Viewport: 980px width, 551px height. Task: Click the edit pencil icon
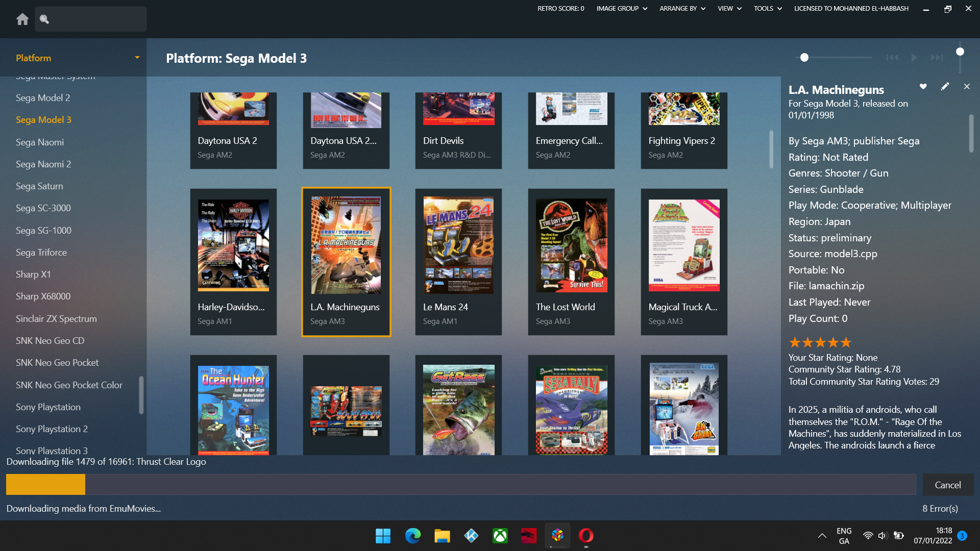click(945, 87)
